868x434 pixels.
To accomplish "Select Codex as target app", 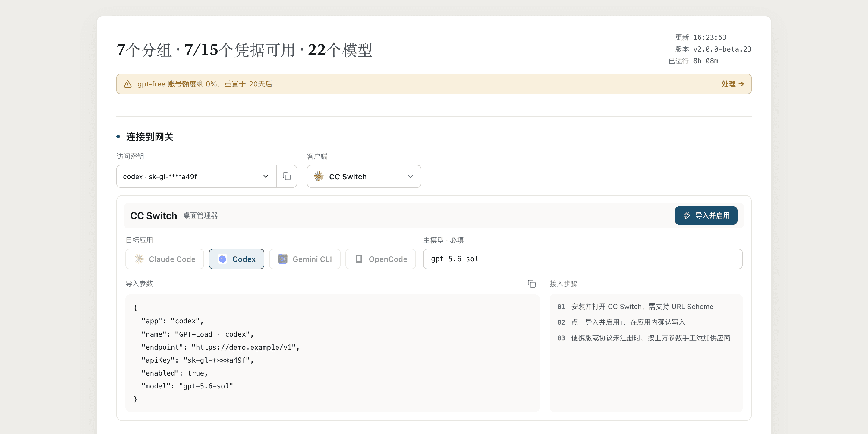I will (x=237, y=259).
